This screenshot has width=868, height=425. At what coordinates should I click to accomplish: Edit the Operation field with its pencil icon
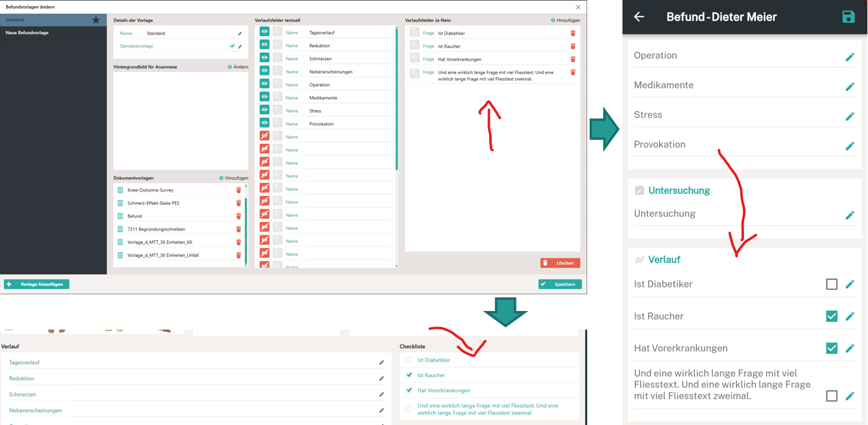[849, 57]
